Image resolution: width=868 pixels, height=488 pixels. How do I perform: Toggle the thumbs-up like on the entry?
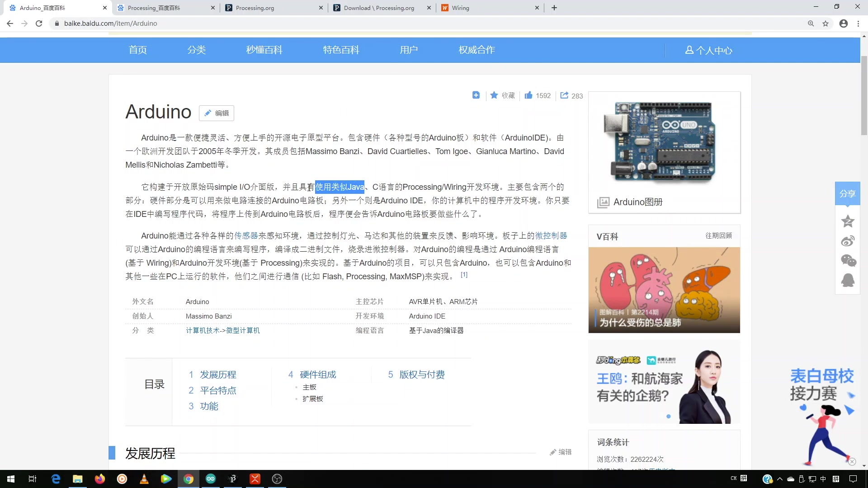coord(529,95)
